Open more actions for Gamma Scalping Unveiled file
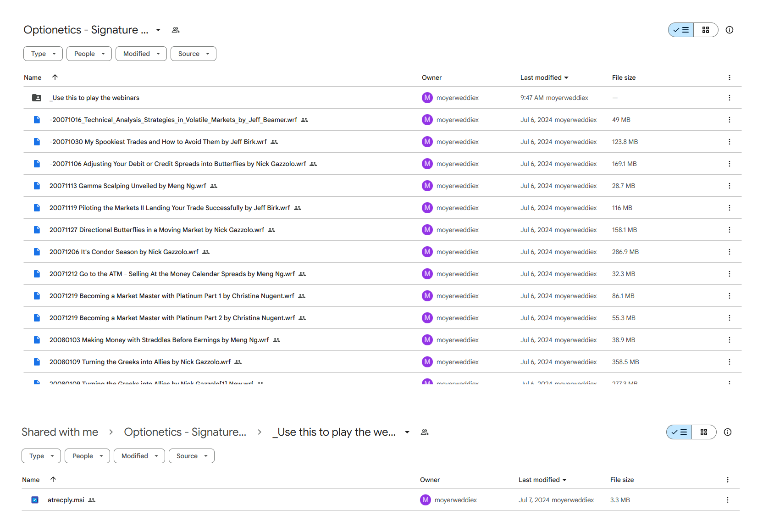The height and width of the screenshot is (532, 774). pyautogui.click(x=730, y=186)
